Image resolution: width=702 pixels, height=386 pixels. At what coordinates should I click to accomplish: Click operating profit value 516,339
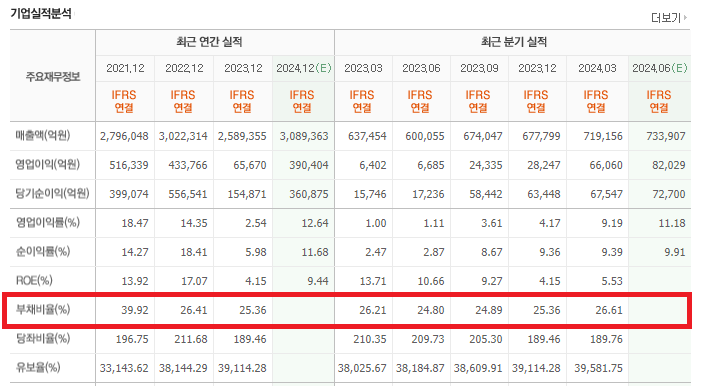tap(129, 165)
